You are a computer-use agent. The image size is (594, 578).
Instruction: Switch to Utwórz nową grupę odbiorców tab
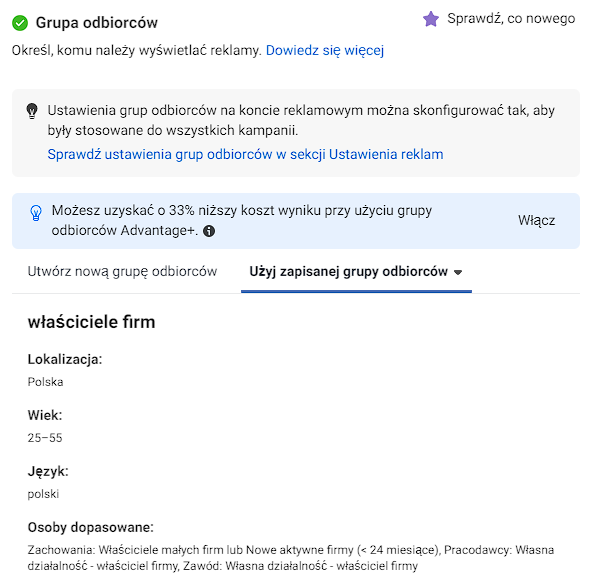[122, 272]
